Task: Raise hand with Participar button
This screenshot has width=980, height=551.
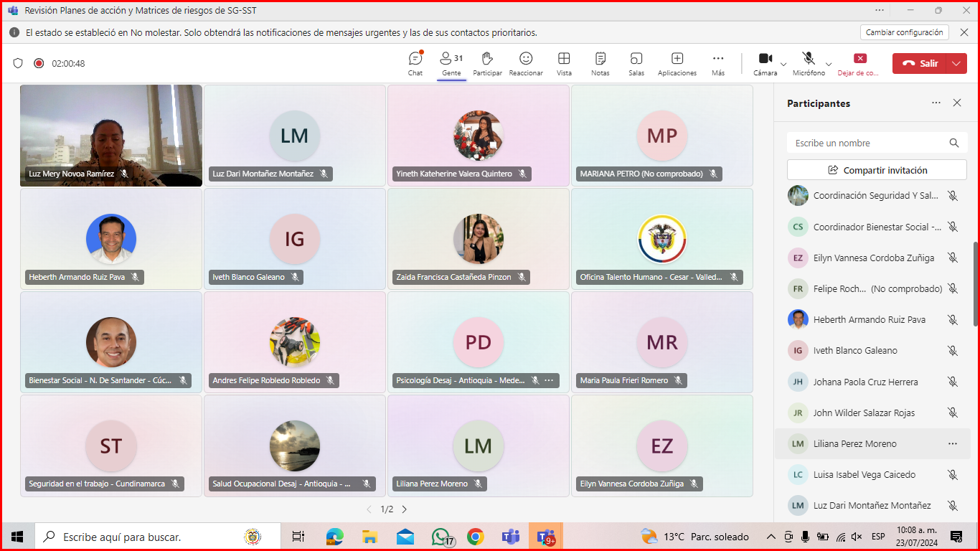Action: coord(487,63)
